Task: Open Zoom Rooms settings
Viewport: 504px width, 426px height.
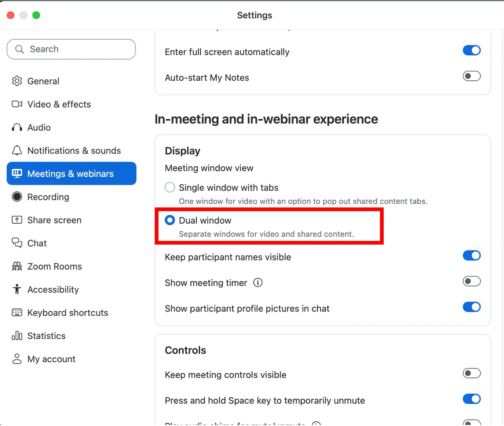Action: point(72,266)
